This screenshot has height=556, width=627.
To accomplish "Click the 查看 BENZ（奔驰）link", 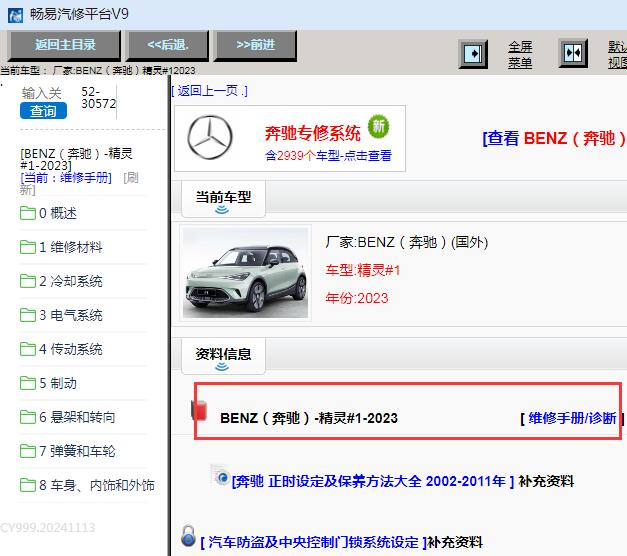I will (x=554, y=138).
